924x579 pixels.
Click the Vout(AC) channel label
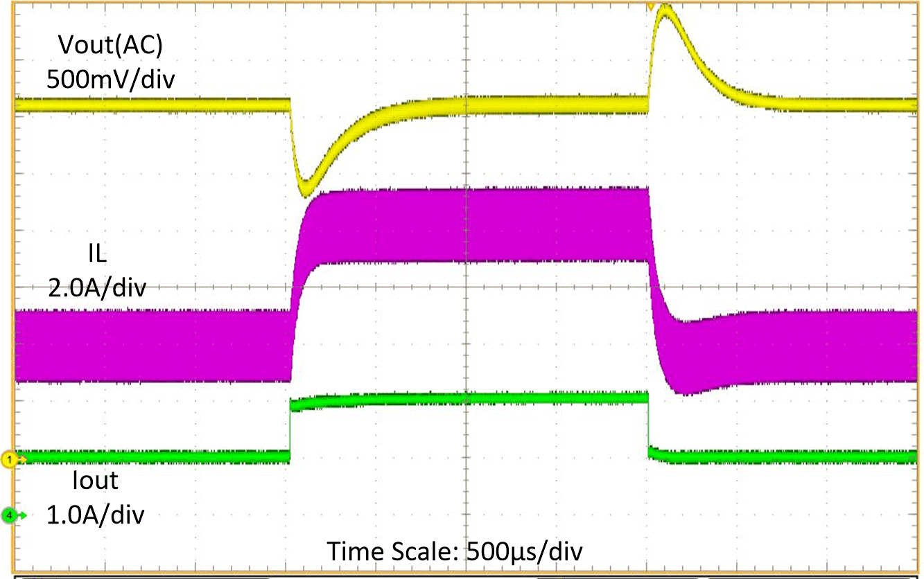click(111, 48)
